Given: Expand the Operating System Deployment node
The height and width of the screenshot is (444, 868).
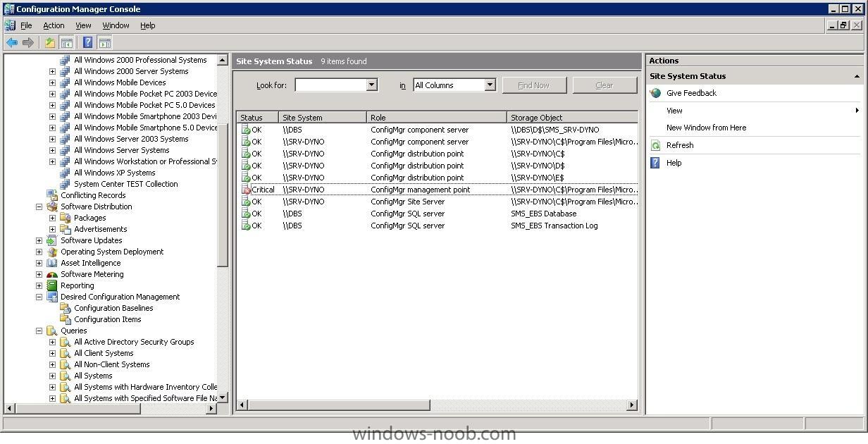Looking at the screenshot, I should [x=39, y=252].
